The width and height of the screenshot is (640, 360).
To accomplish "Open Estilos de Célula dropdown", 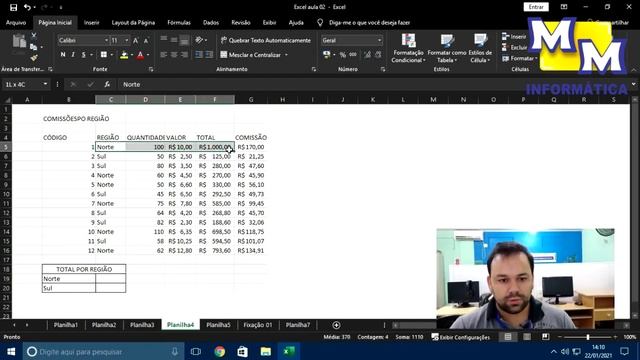I will (480, 49).
